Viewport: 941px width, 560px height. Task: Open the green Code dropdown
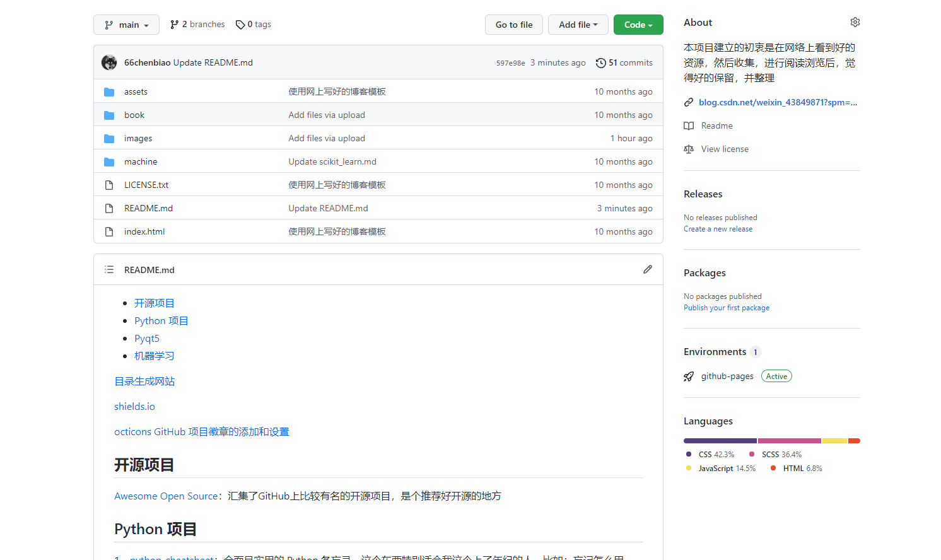(638, 25)
